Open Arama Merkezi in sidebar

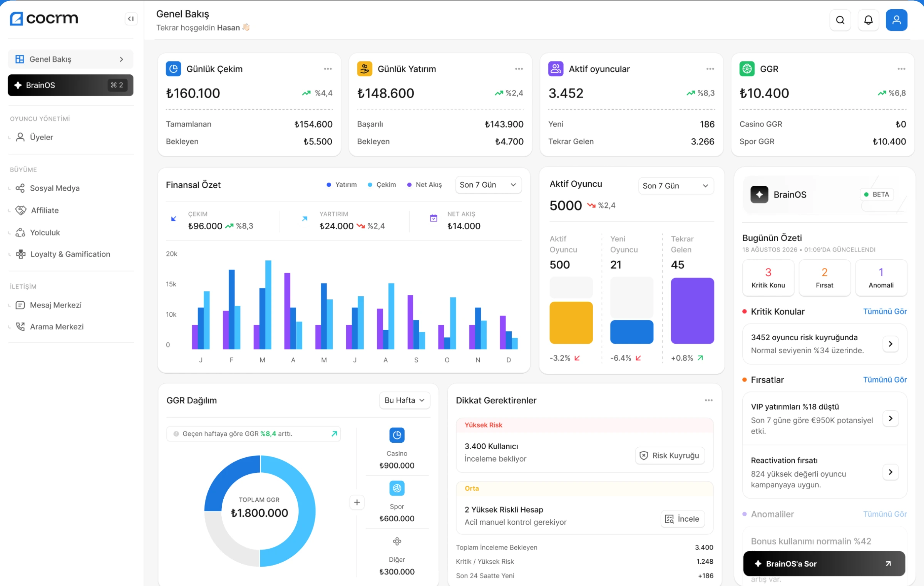50,327
